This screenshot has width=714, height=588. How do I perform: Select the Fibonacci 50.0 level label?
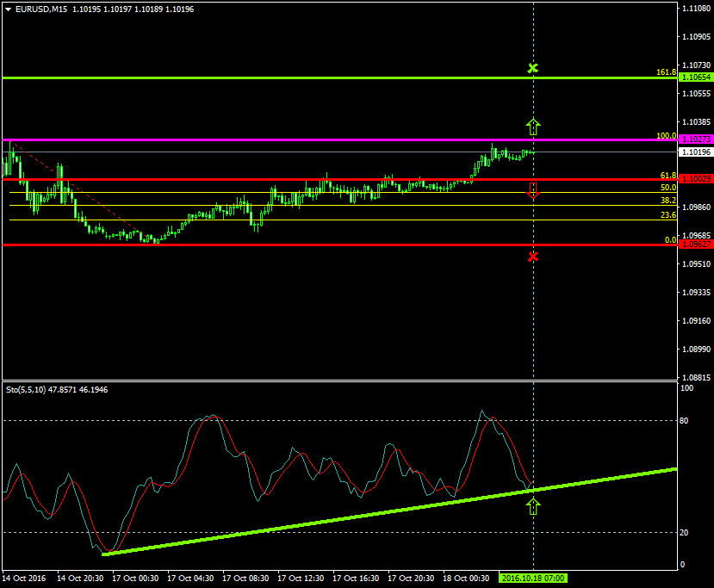coord(667,188)
